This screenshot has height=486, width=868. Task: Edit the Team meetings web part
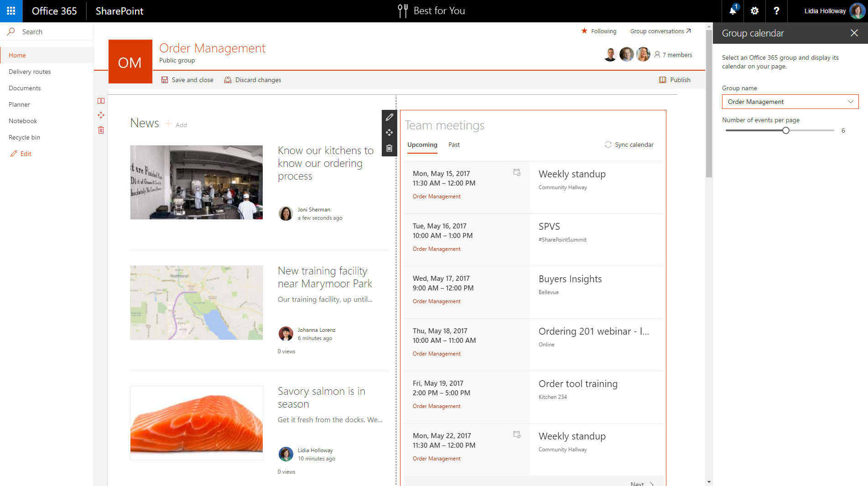tap(389, 117)
